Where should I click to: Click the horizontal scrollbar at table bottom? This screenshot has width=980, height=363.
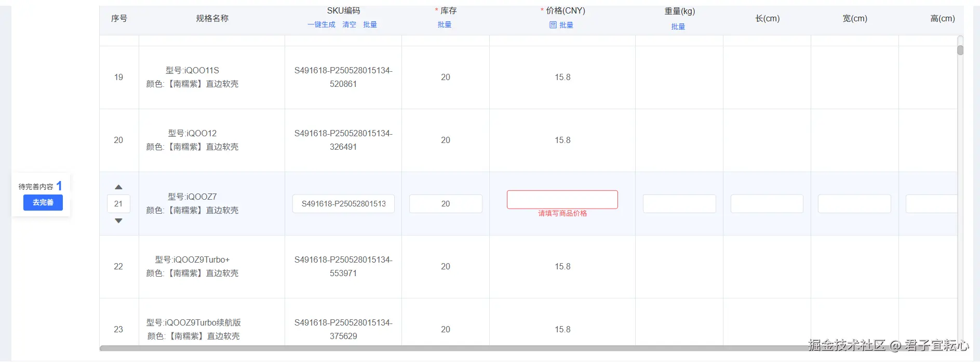coord(467,348)
